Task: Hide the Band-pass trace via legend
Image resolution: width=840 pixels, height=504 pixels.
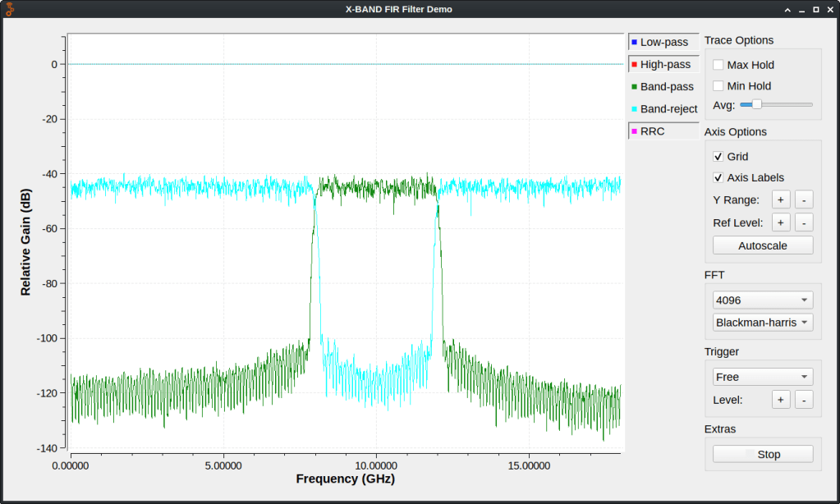Action: pyautogui.click(x=663, y=86)
